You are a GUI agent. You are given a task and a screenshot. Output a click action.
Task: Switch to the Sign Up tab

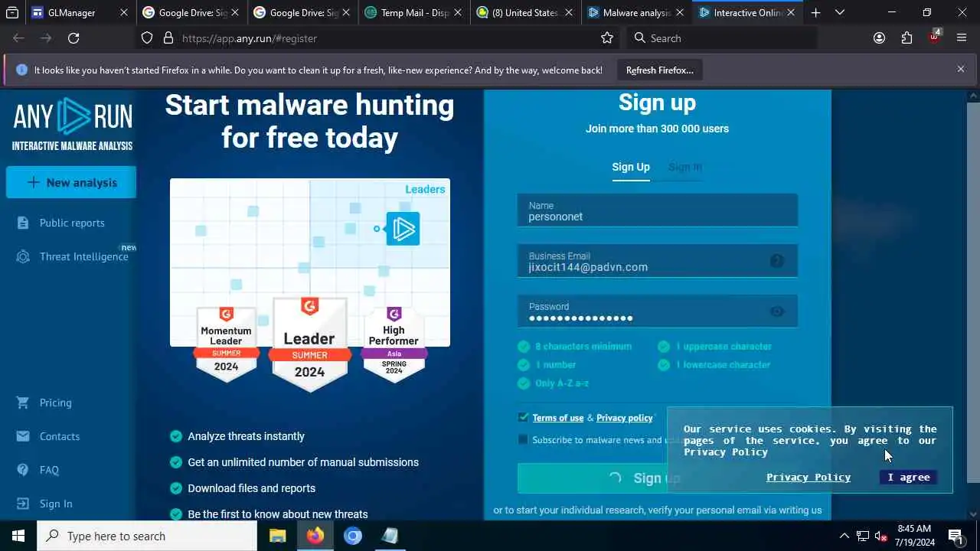pos(631,167)
